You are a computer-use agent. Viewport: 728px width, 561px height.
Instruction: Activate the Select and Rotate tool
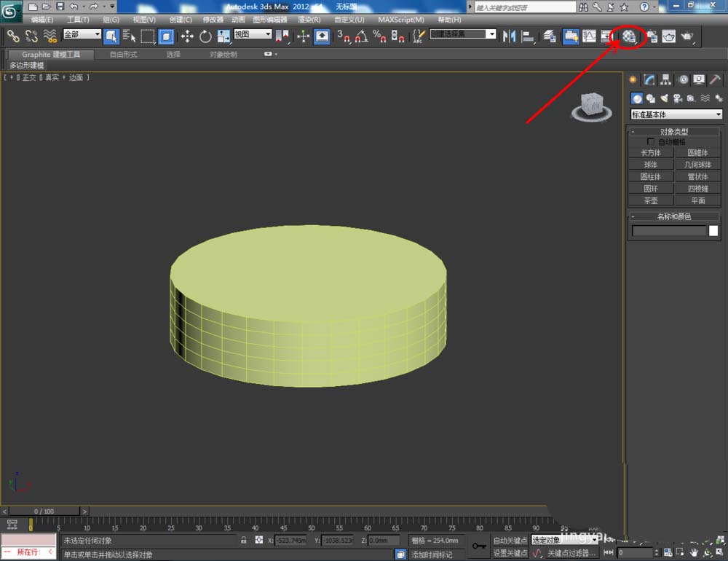(x=205, y=36)
